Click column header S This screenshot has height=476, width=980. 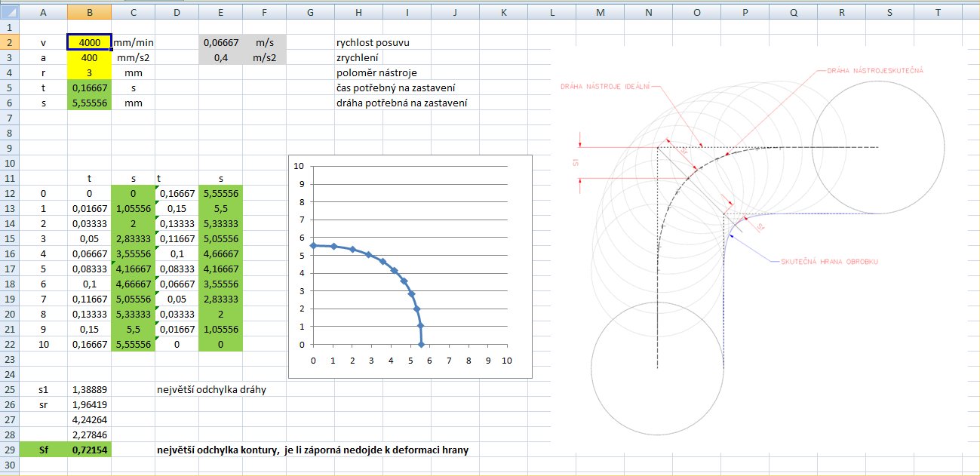889,12
